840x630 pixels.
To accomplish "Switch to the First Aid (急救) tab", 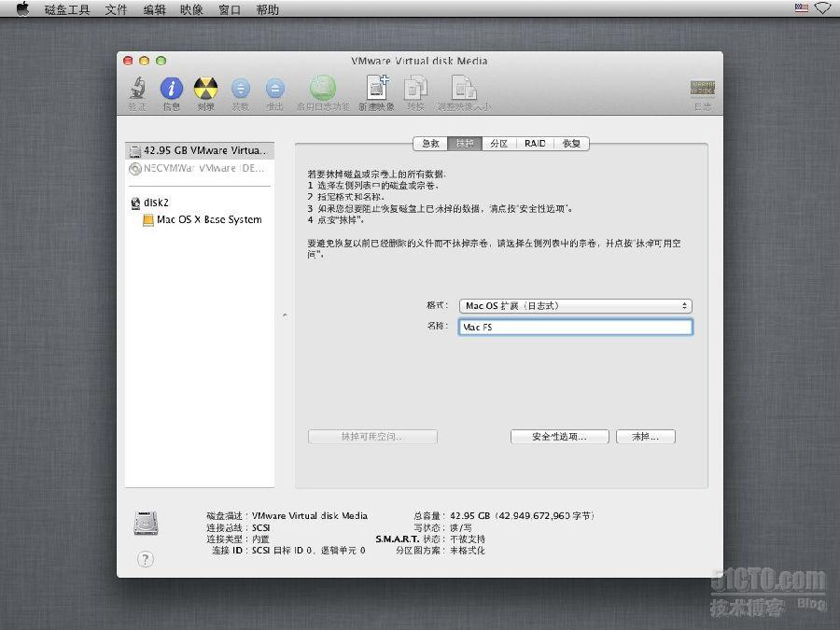I will [x=430, y=144].
